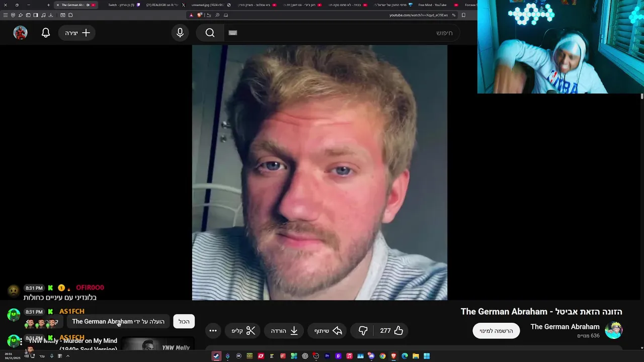Click the Hebrew language indicator in the tray
Image resolution: width=644 pixels, height=362 pixels.
click(x=42, y=356)
